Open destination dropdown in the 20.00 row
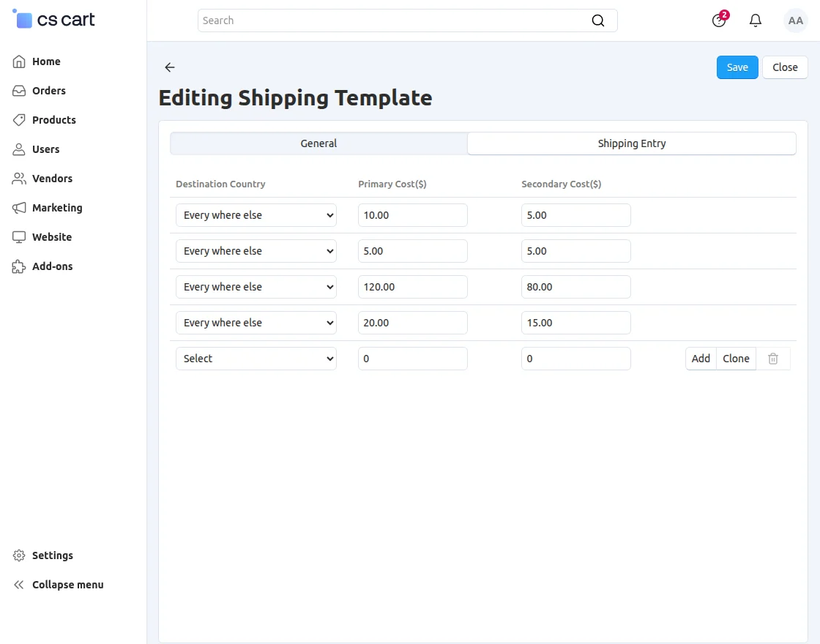820x644 pixels. click(256, 323)
